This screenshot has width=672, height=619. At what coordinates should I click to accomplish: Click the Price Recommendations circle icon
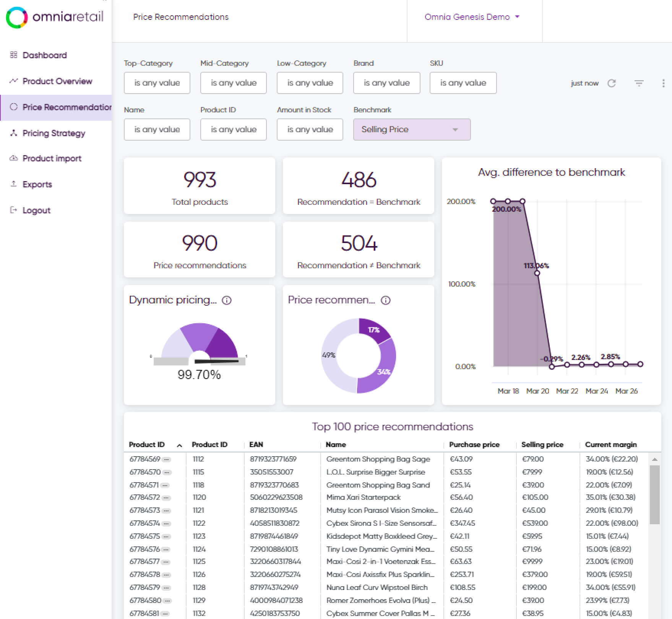click(x=14, y=107)
